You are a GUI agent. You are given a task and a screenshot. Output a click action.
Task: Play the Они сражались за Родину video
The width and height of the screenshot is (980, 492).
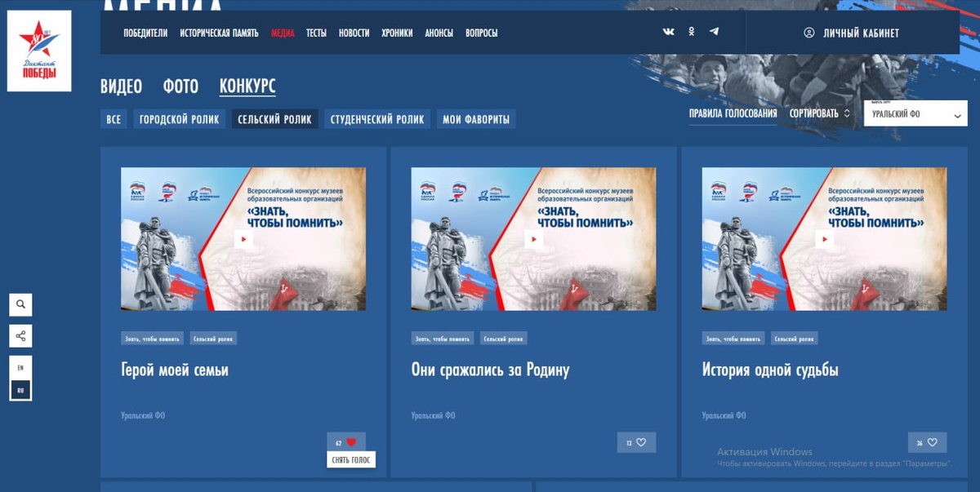[x=534, y=239]
